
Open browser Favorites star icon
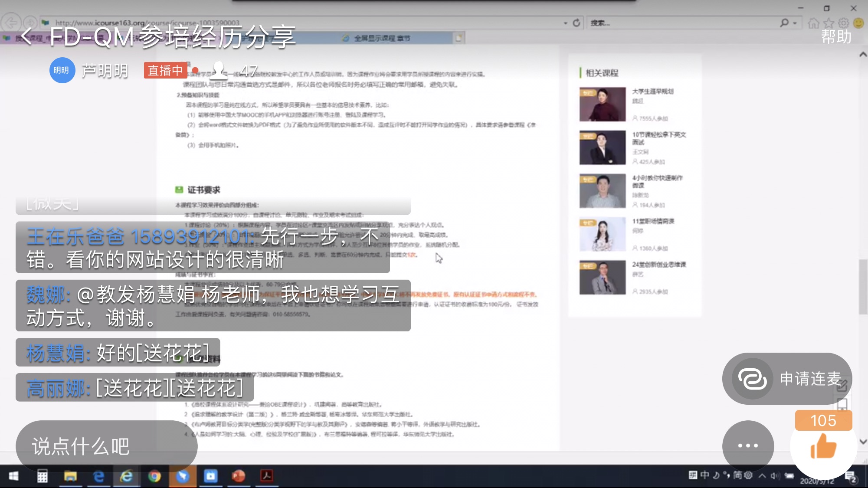pyautogui.click(x=829, y=23)
